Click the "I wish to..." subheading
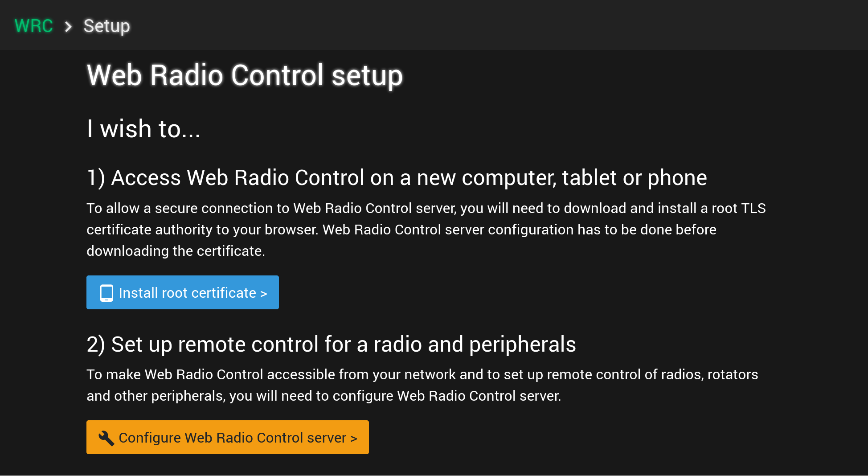868x476 pixels. pyautogui.click(x=143, y=129)
